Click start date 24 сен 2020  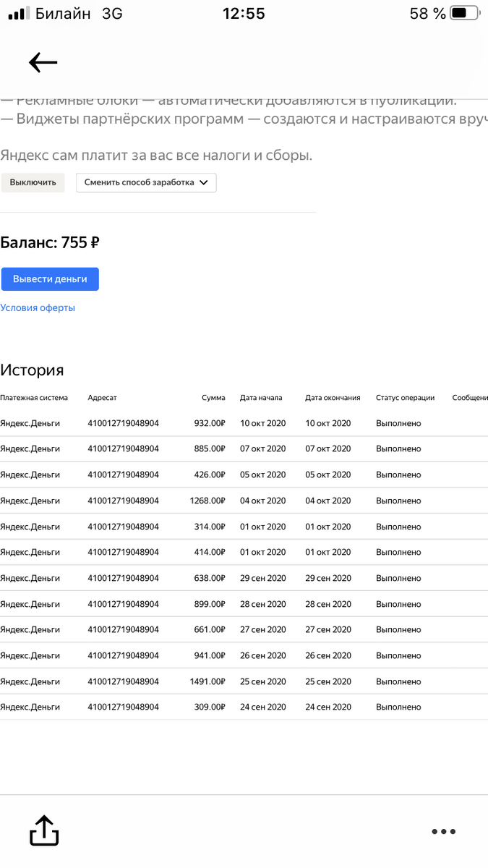(263, 707)
